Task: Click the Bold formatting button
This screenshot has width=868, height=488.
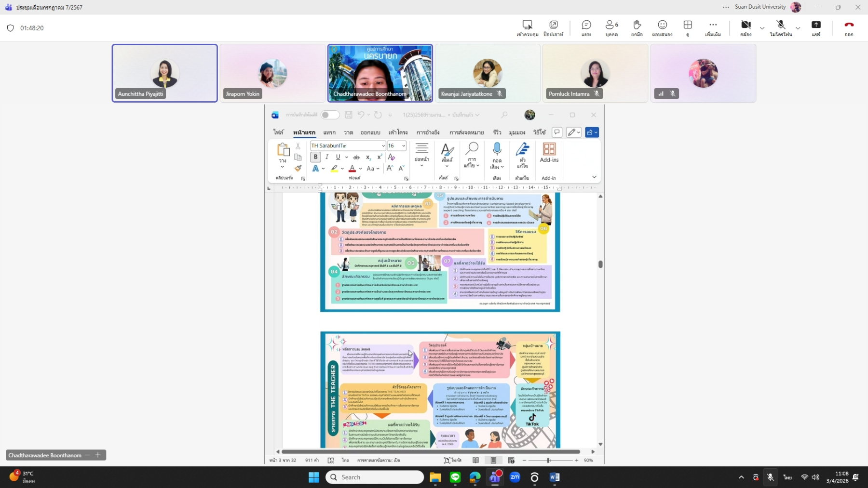Action: pyautogui.click(x=315, y=157)
